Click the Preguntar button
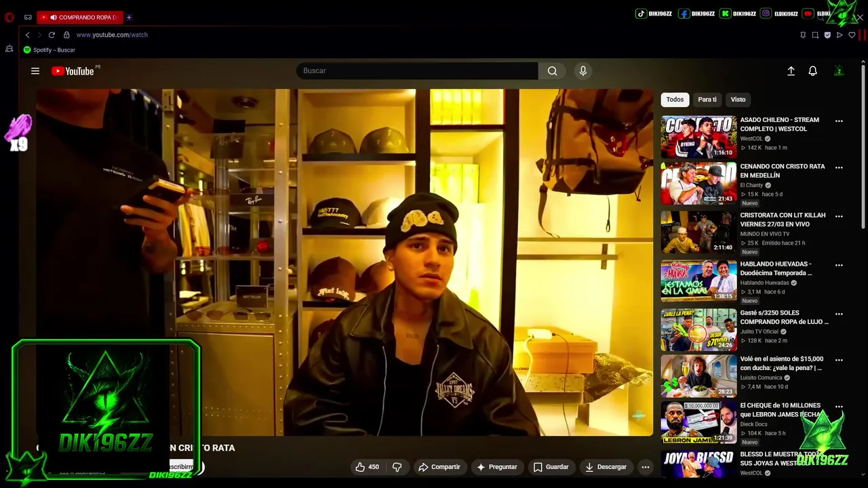 497,467
